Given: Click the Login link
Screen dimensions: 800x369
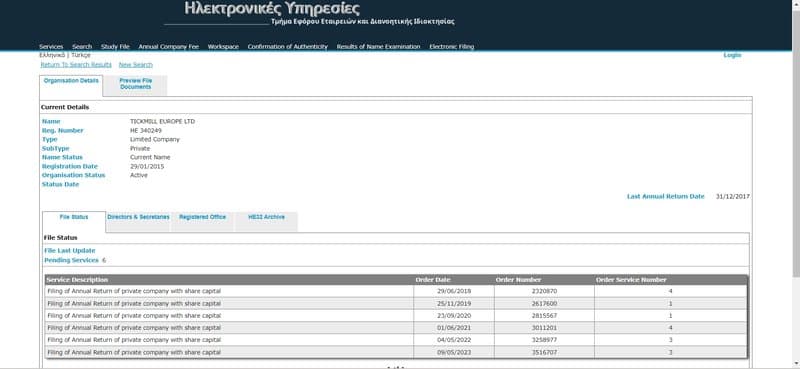Looking at the screenshot, I should (732, 55).
